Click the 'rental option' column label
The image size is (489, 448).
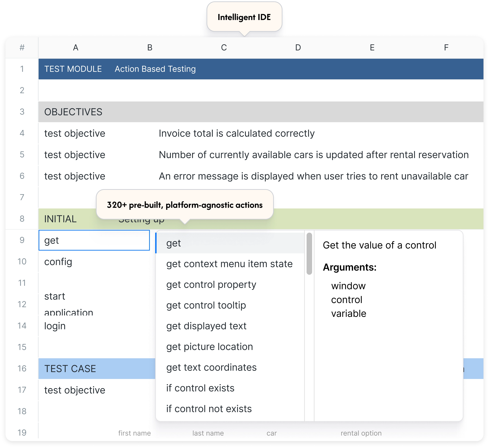(x=361, y=433)
